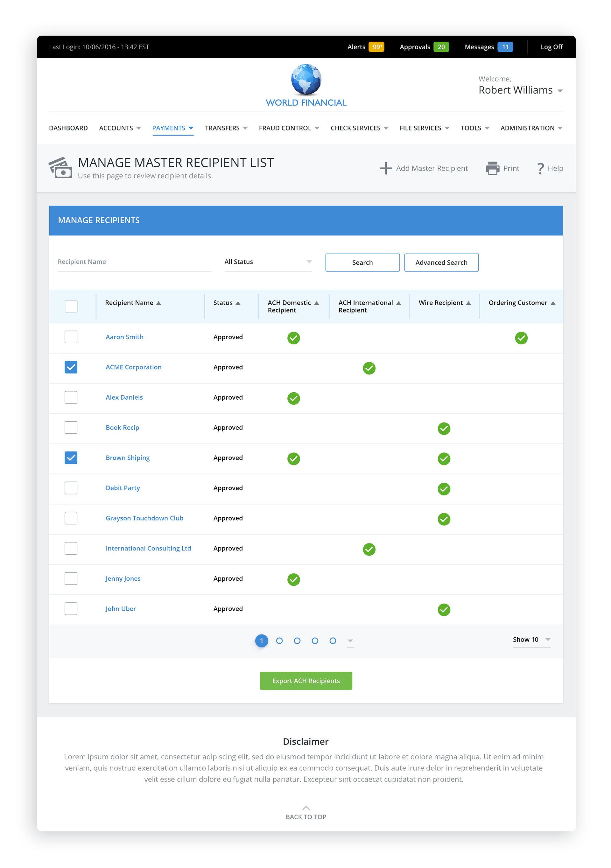Image resolution: width=611 pixels, height=868 pixels.
Task: Open Help via the question mark icon
Action: [x=540, y=168]
